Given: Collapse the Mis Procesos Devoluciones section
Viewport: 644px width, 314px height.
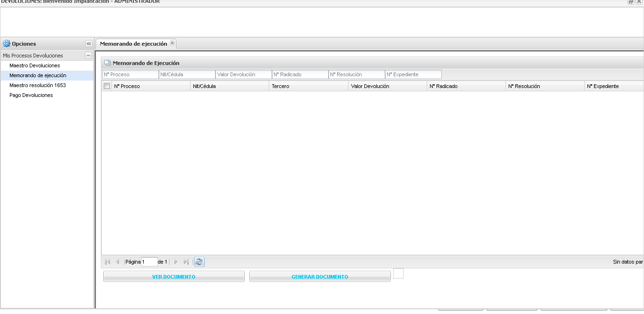Looking at the screenshot, I should (x=88, y=56).
